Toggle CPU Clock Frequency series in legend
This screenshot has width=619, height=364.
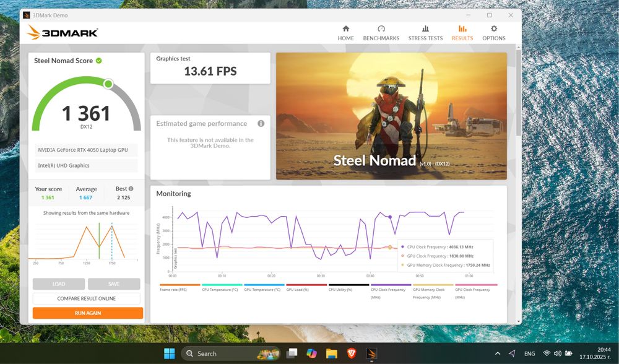click(x=391, y=292)
